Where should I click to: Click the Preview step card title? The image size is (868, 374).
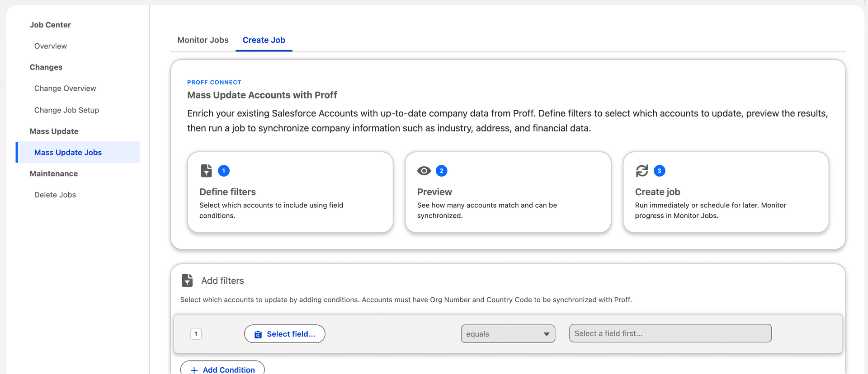(434, 192)
